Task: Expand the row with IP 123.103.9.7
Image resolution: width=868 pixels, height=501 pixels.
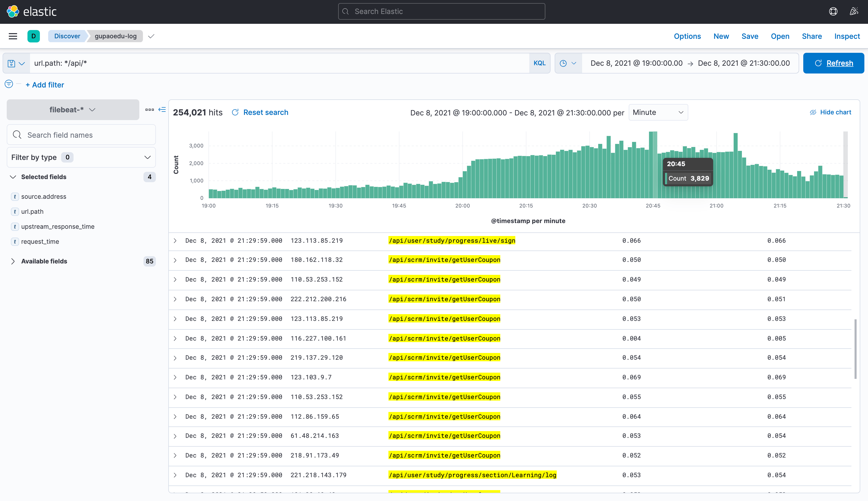Action: pyautogui.click(x=175, y=378)
